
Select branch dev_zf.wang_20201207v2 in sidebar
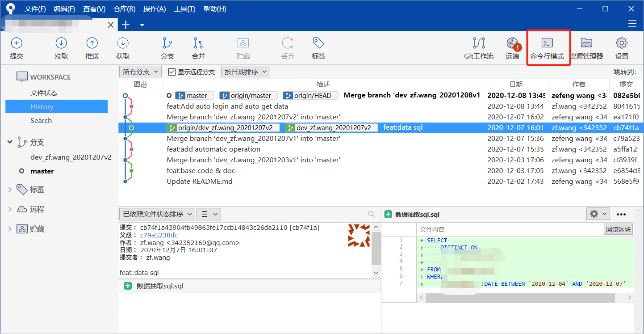tap(71, 157)
